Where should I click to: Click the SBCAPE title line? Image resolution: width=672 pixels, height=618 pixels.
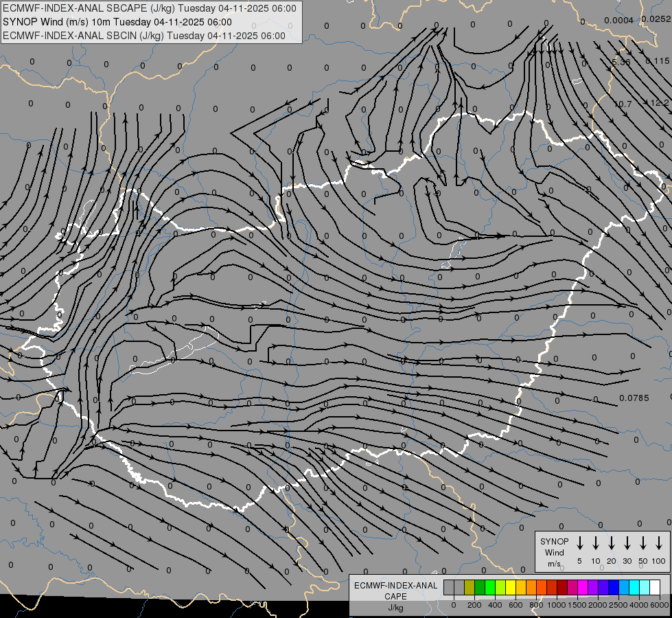tap(149, 8)
